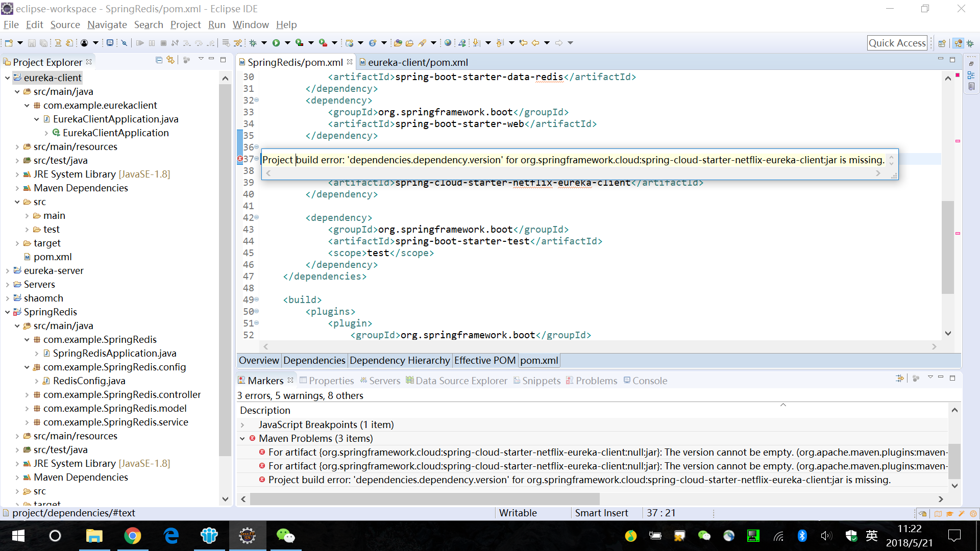Image resolution: width=980 pixels, height=551 pixels.
Task: Click the Quick Access search field
Action: point(897,43)
